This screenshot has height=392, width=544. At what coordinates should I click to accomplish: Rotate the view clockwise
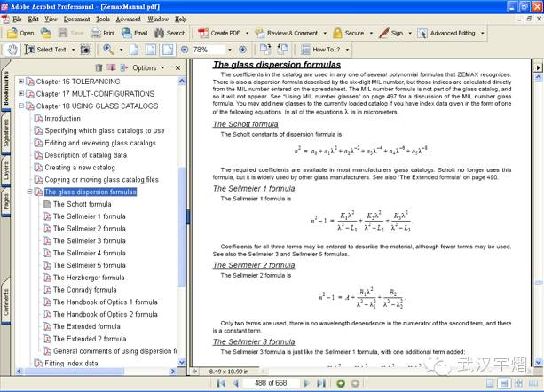pos(265,50)
